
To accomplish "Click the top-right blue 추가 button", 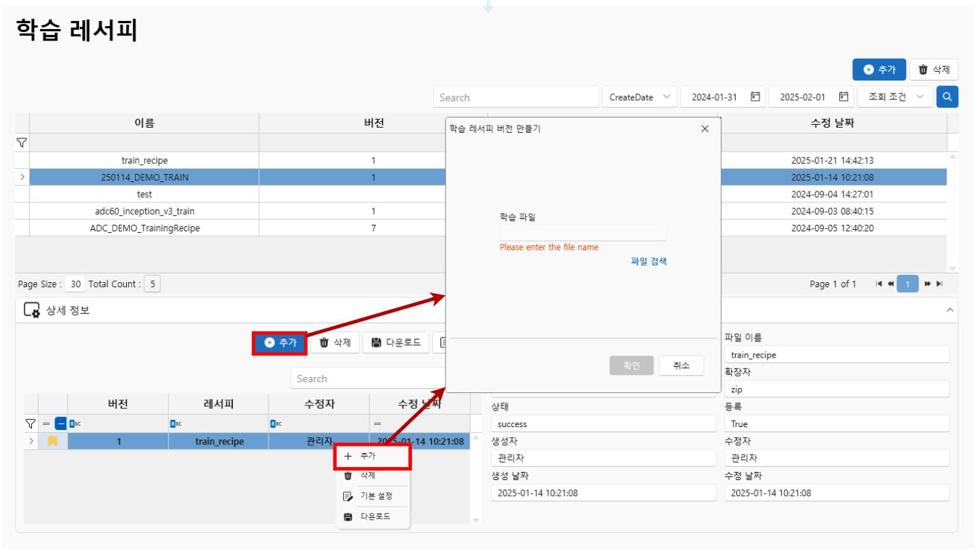I will pos(878,70).
